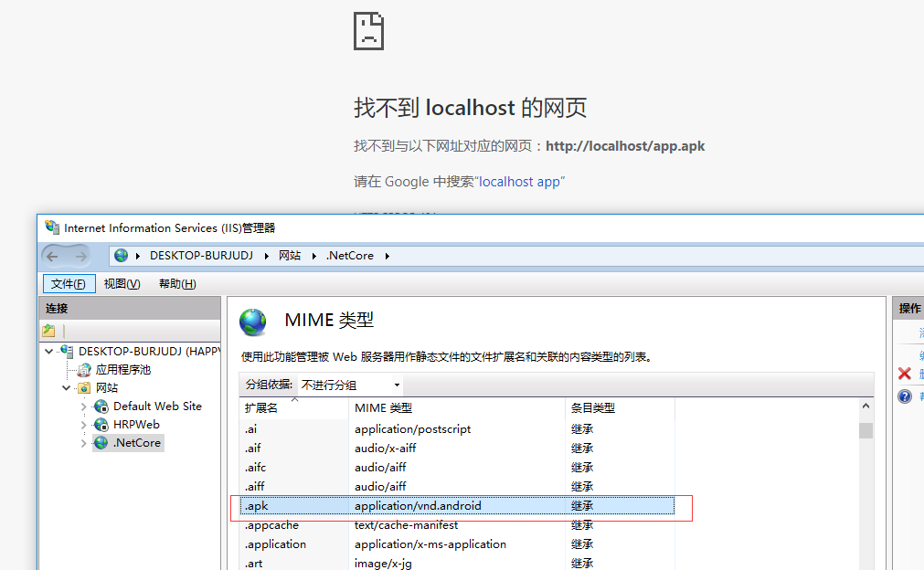
Task: Click application/x-ms-application MIME type cell
Action: click(x=430, y=544)
